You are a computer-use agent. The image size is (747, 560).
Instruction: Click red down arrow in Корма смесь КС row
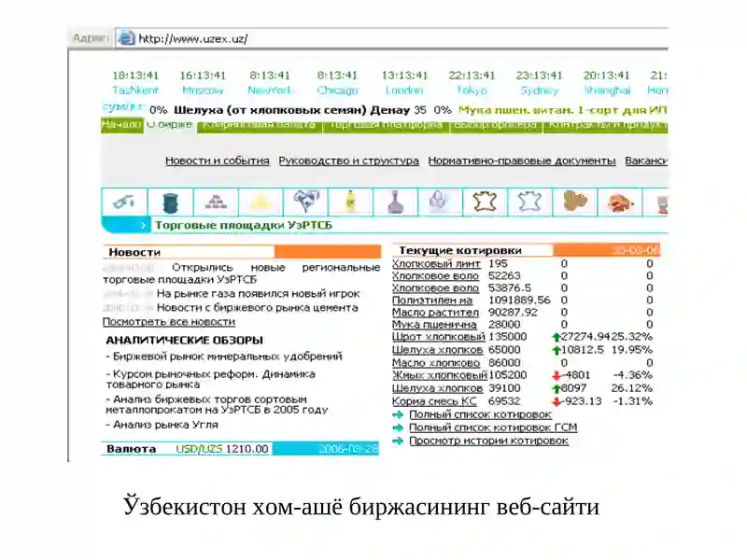(x=556, y=402)
